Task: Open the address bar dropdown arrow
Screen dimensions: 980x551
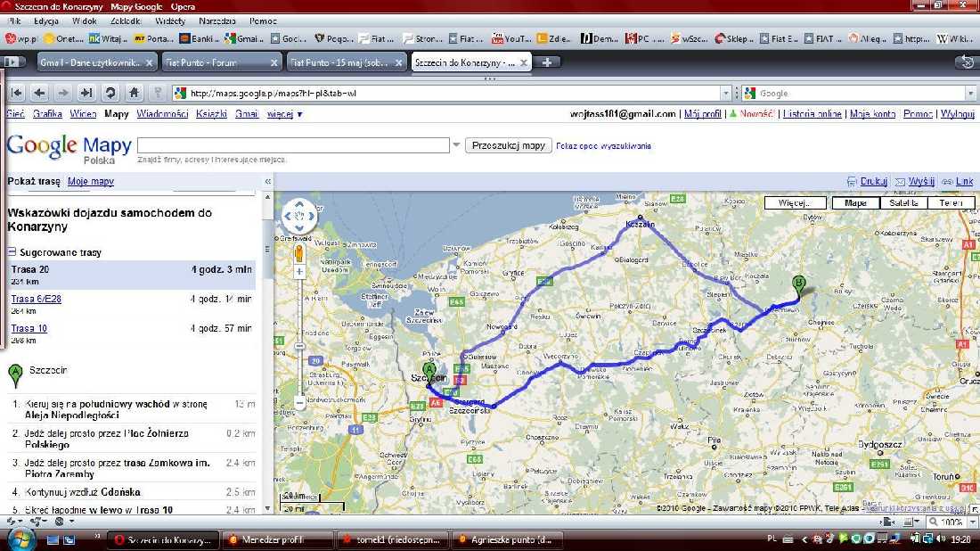Action: [725, 94]
